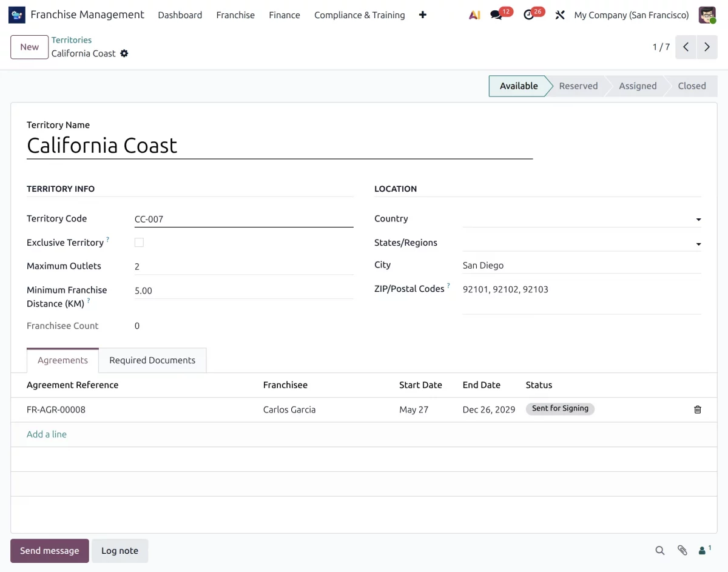This screenshot has height=572, width=728.
Task: Set status to Reserved
Action: (x=578, y=86)
